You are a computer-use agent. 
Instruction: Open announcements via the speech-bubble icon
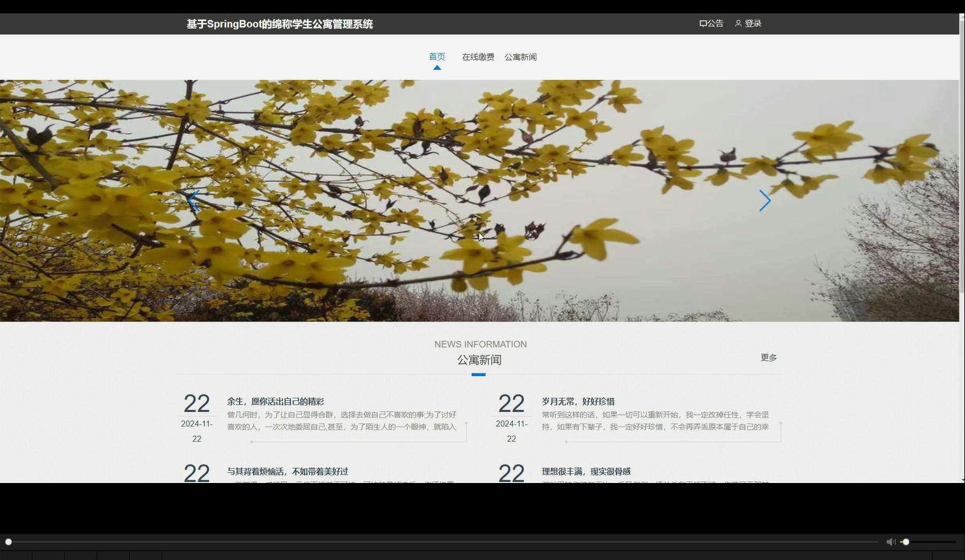tap(702, 23)
